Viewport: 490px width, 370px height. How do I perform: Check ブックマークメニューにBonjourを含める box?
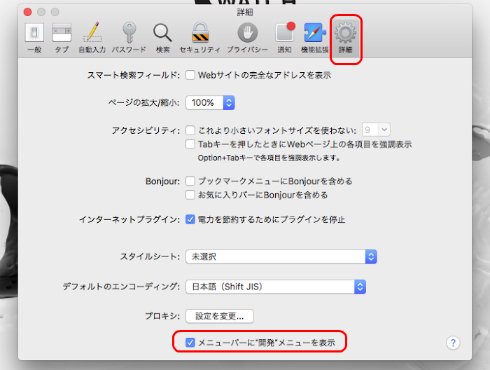click(x=190, y=181)
